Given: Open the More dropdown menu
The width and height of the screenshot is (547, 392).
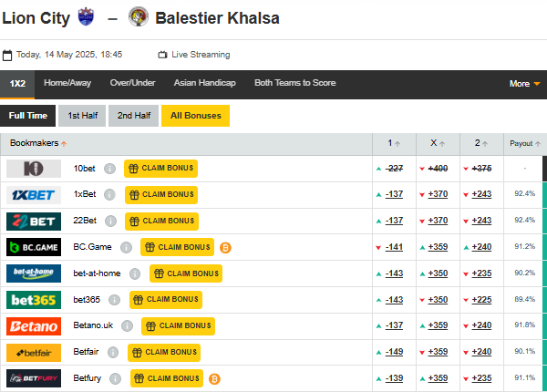Looking at the screenshot, I should point(524,83).
